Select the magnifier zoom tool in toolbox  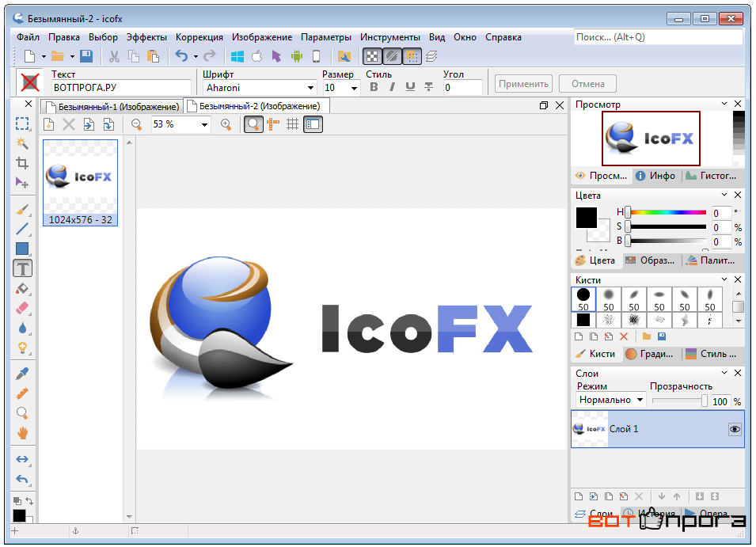(22, 413)
